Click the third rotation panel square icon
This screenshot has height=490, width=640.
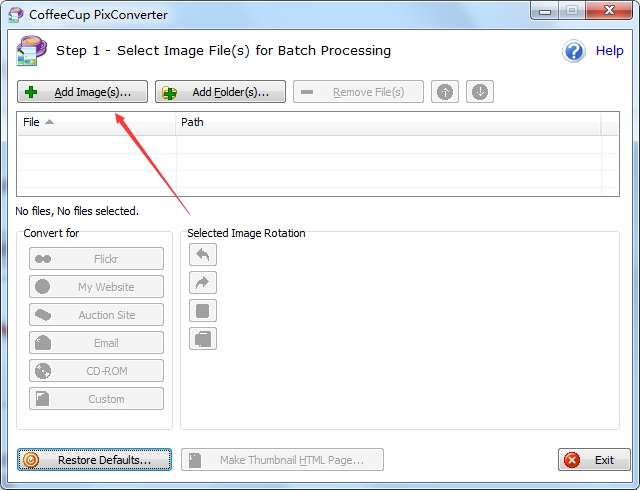click(203, 311)
